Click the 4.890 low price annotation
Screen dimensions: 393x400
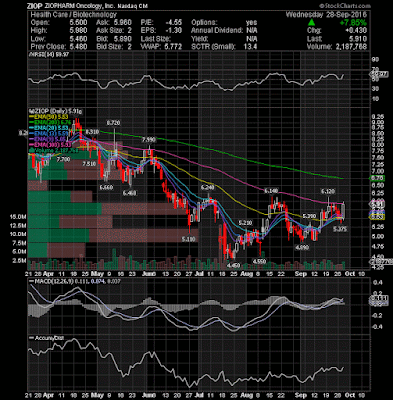click(x=303, y=247)
